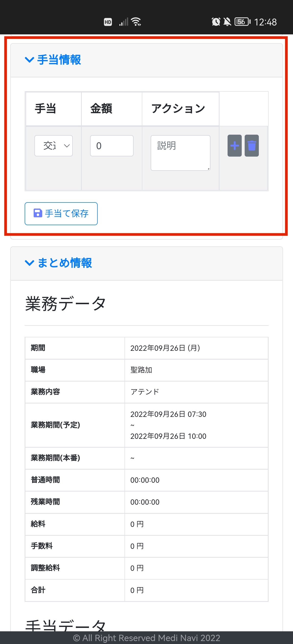Click the Medi Navi copyright footer
This screenshot has width=293, height=644.
point(147,638)
